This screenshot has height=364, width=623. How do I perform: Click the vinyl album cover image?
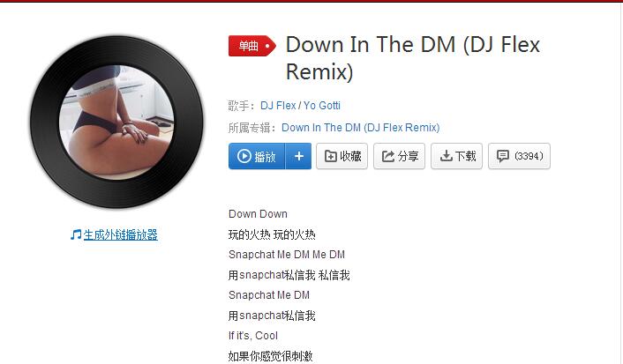[x=116, y=122]
